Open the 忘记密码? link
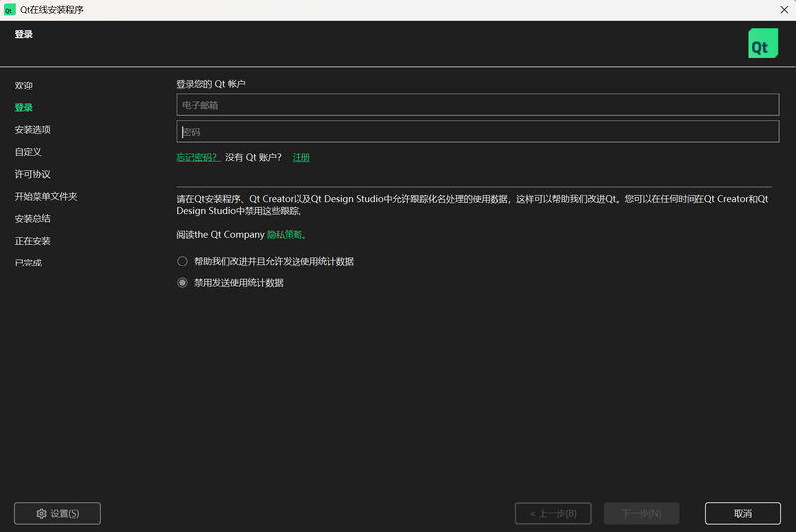796x532 pixels. click(x=198, y=158)
